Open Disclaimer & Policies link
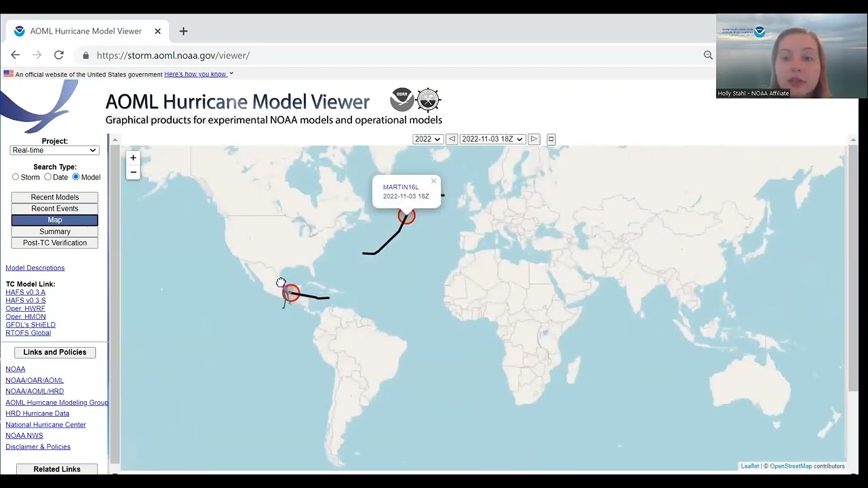This screenshot has height=488, width=868. (38, 447)
